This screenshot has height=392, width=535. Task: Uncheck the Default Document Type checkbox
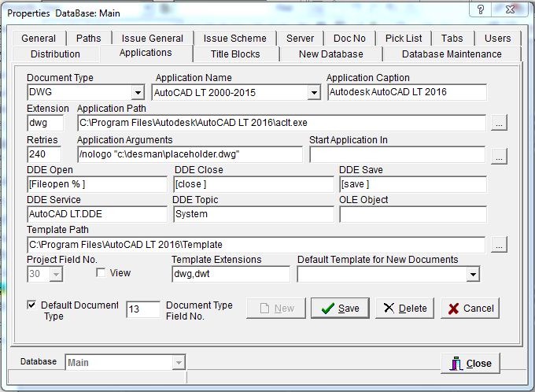31,305
